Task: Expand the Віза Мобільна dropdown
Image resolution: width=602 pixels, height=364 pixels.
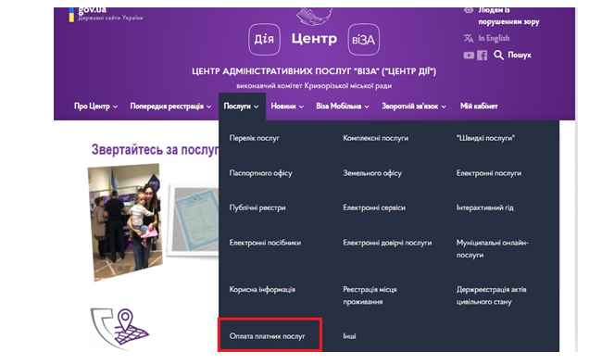Action: [x=343, y=107]
